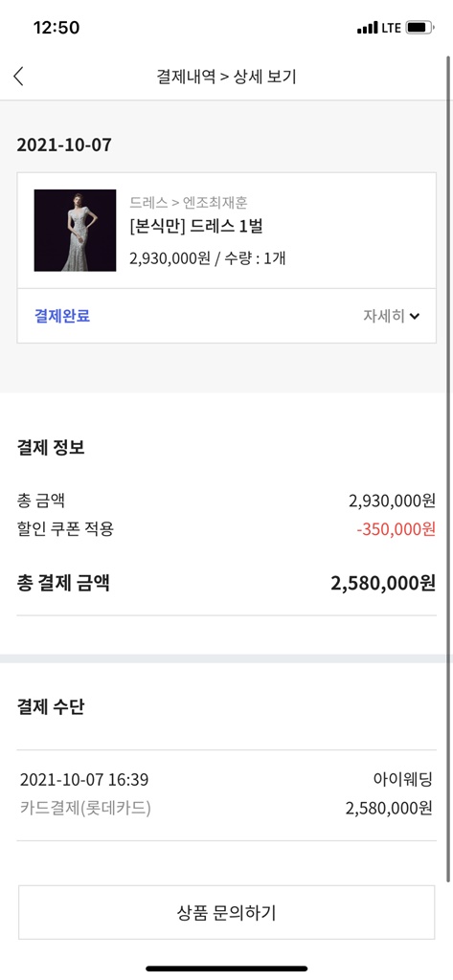This screenshot has width=453, height=980.
Task: Expand the 자세히 details dropdown
Action: click(x=391, y=316)
